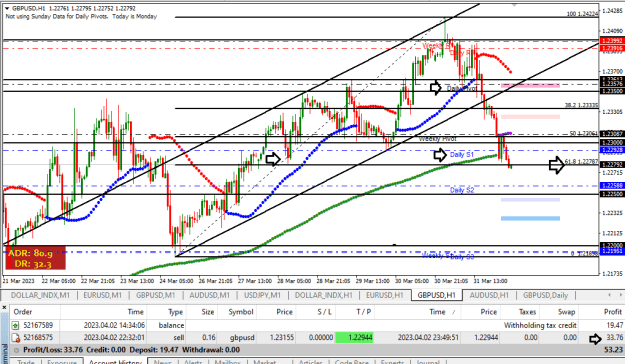Screen dimensions: 625x364
Task: Select order number 52167589
Action: tap(38, 326)
